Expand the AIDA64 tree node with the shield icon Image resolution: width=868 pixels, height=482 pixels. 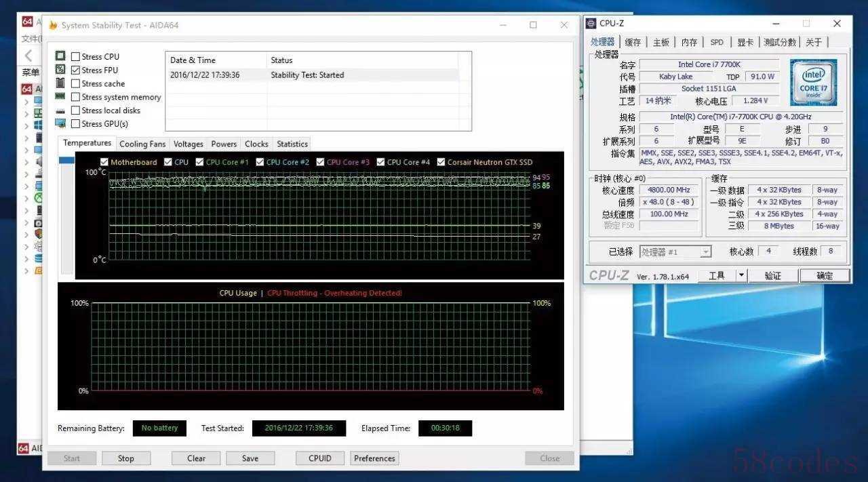(x=26, y=234)
